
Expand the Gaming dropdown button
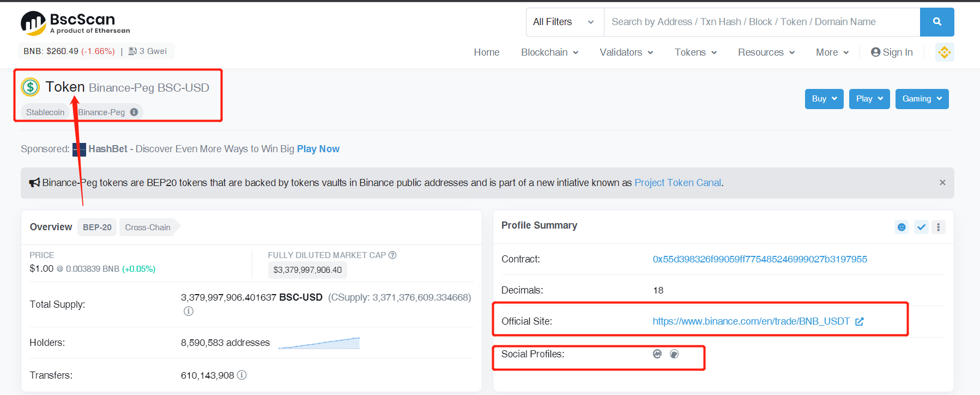coord(922,99)
